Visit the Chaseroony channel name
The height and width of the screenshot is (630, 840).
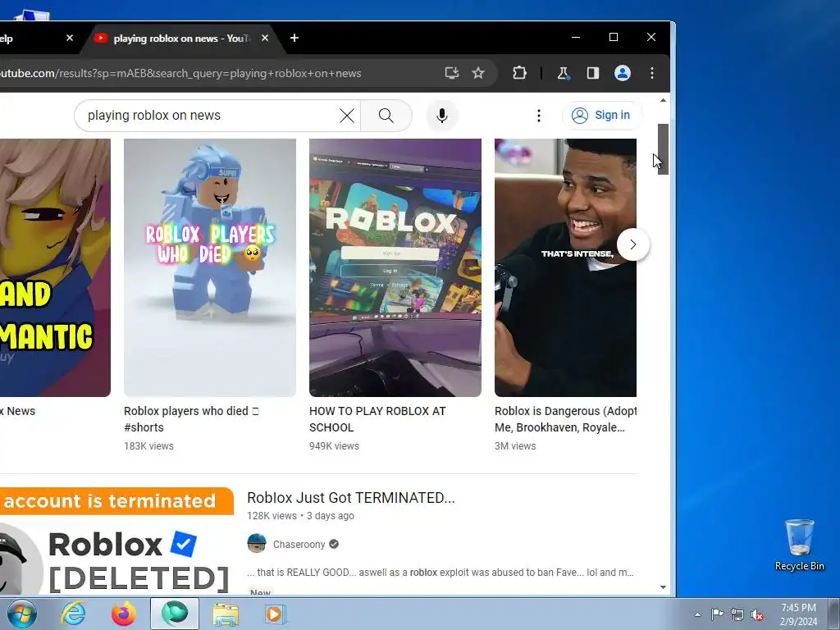[x=299, y=545]
